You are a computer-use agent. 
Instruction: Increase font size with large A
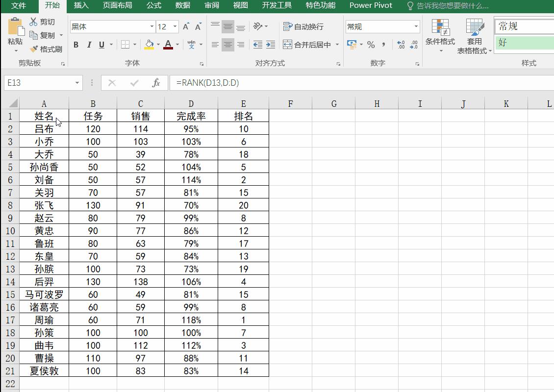(185, 27)
